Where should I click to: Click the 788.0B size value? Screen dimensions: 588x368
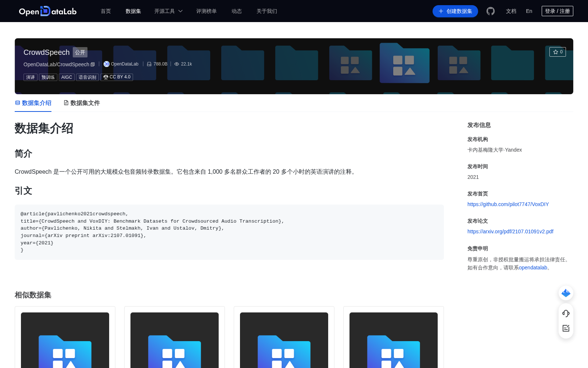(x=160, y=64)
